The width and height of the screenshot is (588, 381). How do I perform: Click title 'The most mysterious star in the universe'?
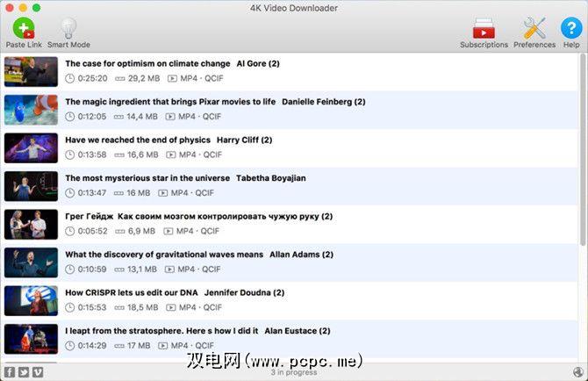point(147,178)
